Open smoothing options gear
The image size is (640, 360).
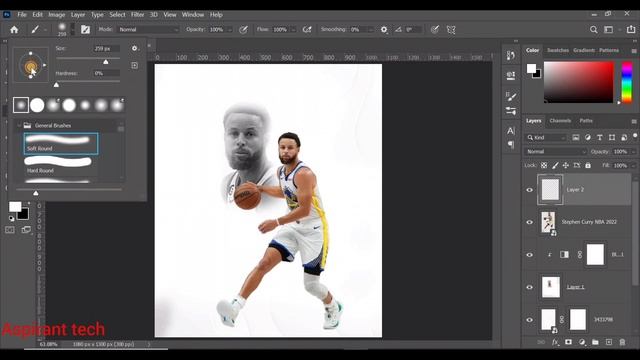[x=384, y=29]
